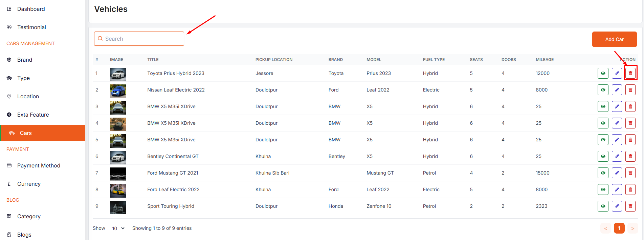Screen dimensions: 644x240
Task: Focus the vehicle Search field
Action: pos(142,39)
